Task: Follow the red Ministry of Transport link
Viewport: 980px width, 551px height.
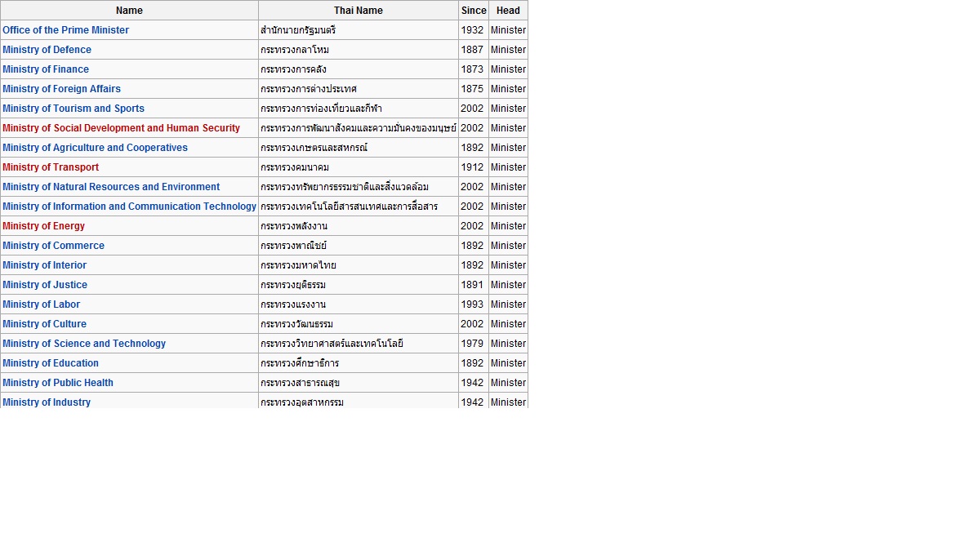Action: pyautogui.click(x=51, y=167)
